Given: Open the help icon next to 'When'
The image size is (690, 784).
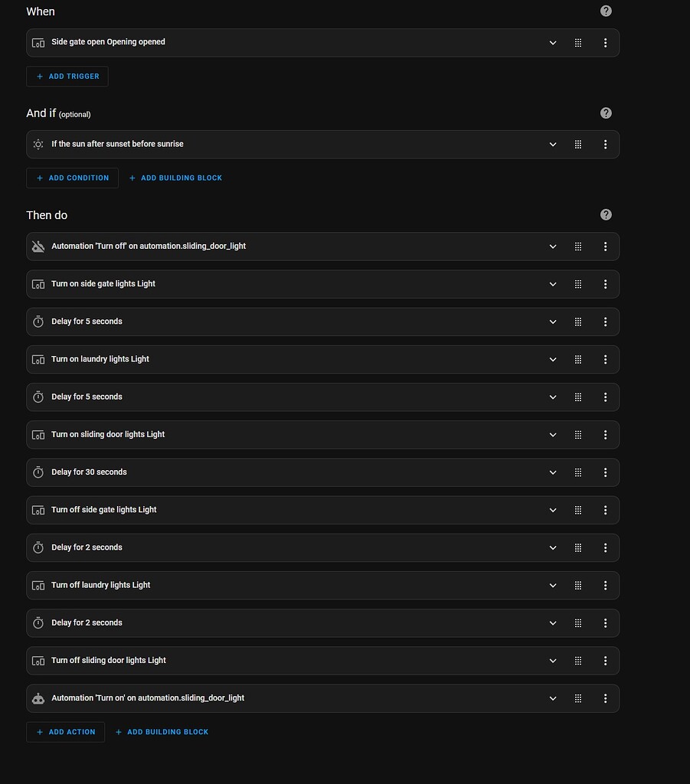Looking at the screenshot, I should click(x=606, y=11).
